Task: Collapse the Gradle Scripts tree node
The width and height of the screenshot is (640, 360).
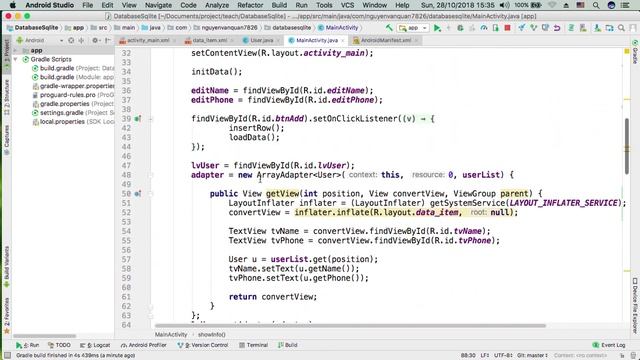Action: click(16, 59)
